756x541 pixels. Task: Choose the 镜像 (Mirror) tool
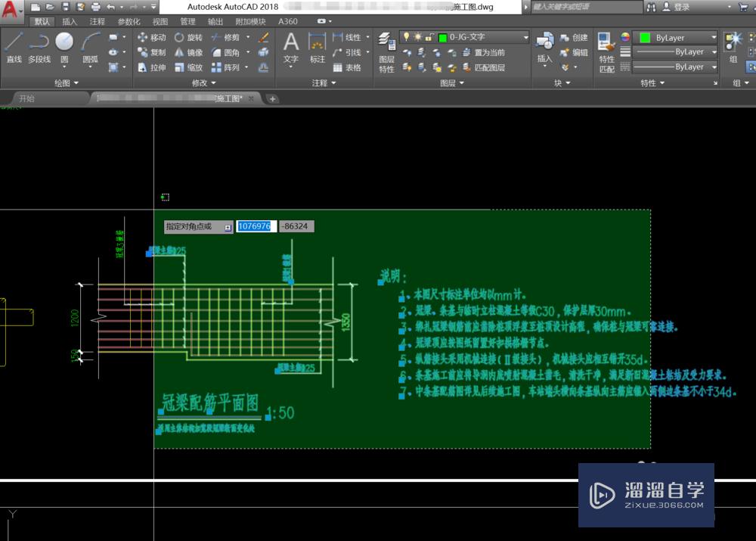pyautogui.click(x=187, y=52)
